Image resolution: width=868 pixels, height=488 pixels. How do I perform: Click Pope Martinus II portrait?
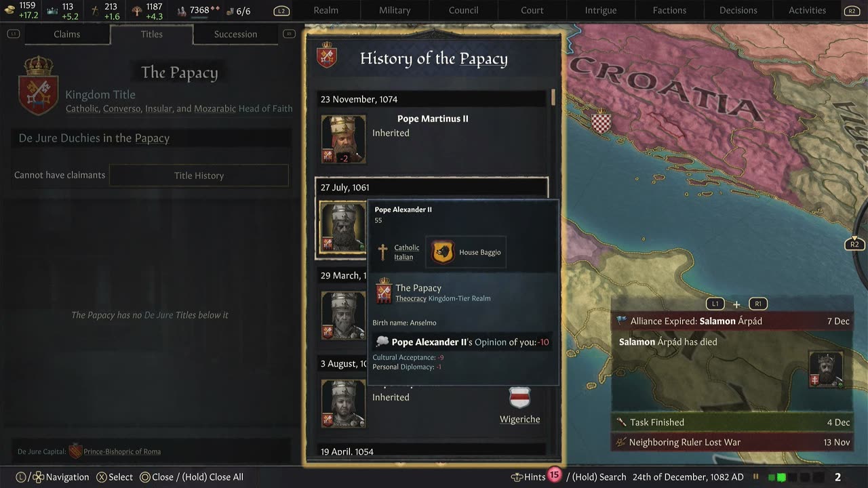point(343,139)
